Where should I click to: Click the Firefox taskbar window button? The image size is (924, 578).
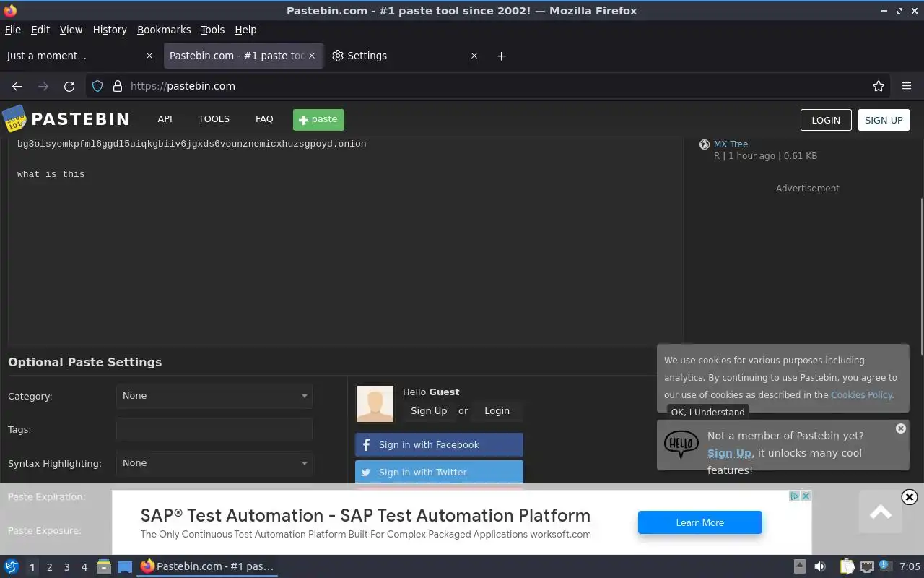point(207,566)
